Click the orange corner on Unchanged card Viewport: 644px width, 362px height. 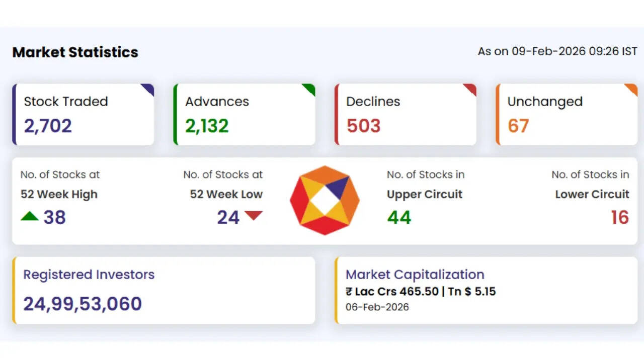[632, 88]
